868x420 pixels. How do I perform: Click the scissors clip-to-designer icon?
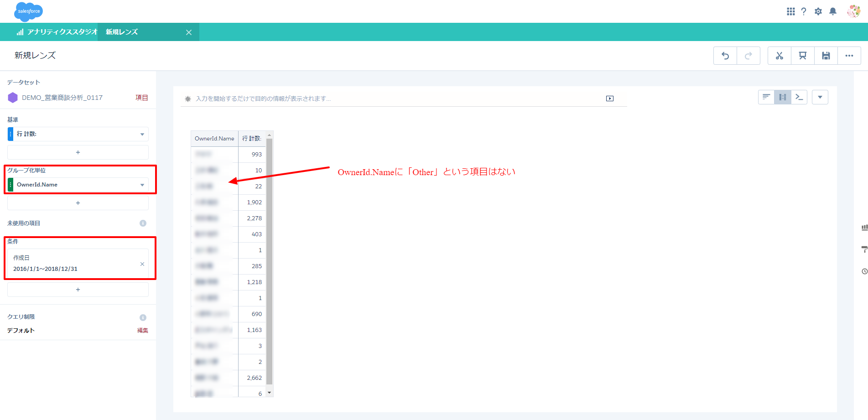click(x=780, y=56)
